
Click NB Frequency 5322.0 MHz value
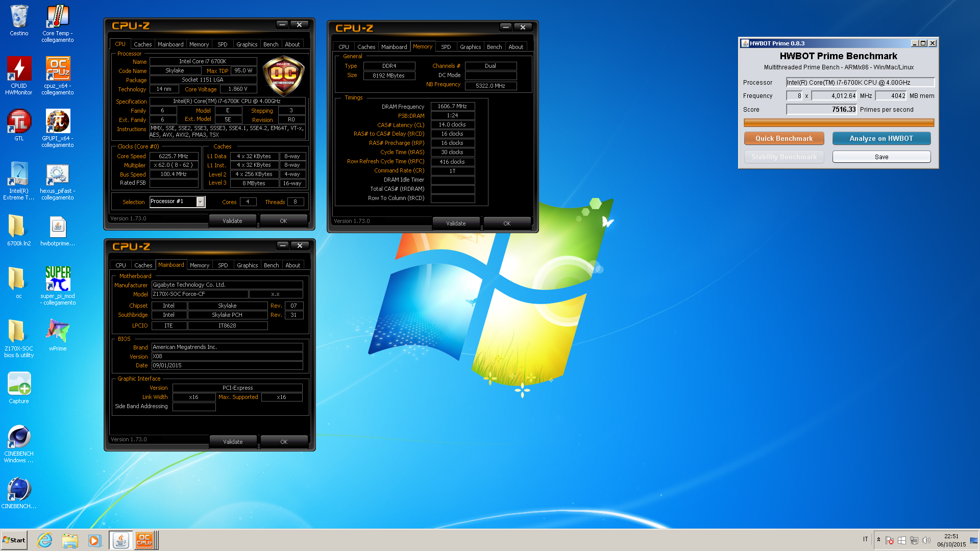491,86
